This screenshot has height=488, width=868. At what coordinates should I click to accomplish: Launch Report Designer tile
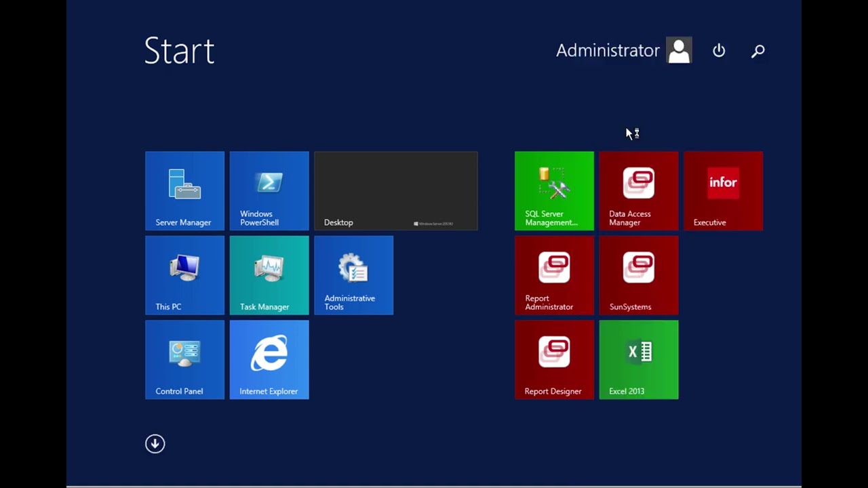click(x=554, y=360)
